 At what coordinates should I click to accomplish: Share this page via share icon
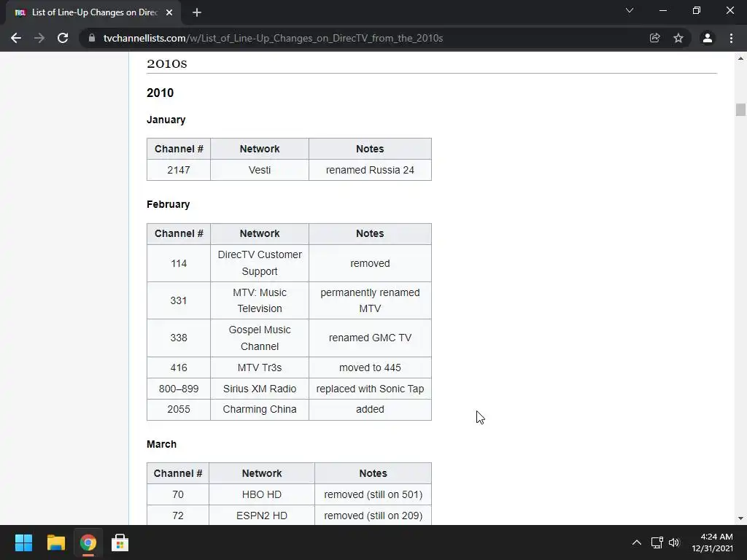tap(655, 38)
